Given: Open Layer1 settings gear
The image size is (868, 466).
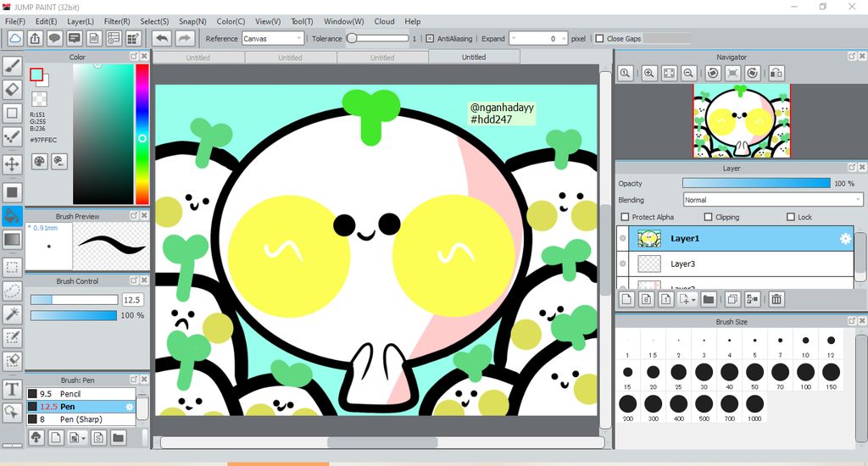Looking at the screenshot, I should (845, 239).
